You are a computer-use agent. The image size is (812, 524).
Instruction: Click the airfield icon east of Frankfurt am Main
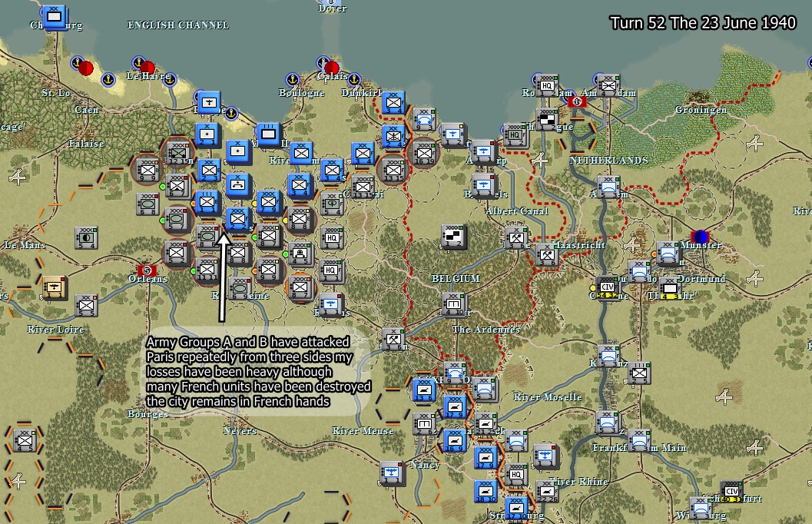[x=754, y=447]
